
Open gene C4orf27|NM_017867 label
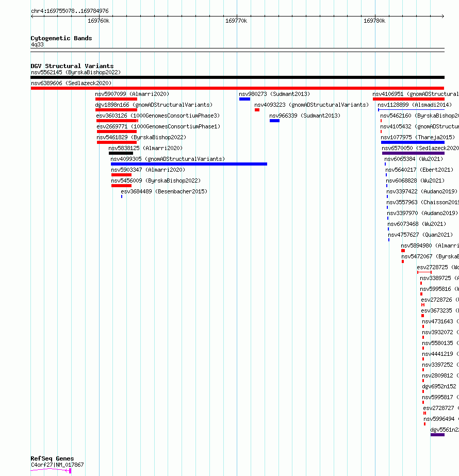(57, 465)
